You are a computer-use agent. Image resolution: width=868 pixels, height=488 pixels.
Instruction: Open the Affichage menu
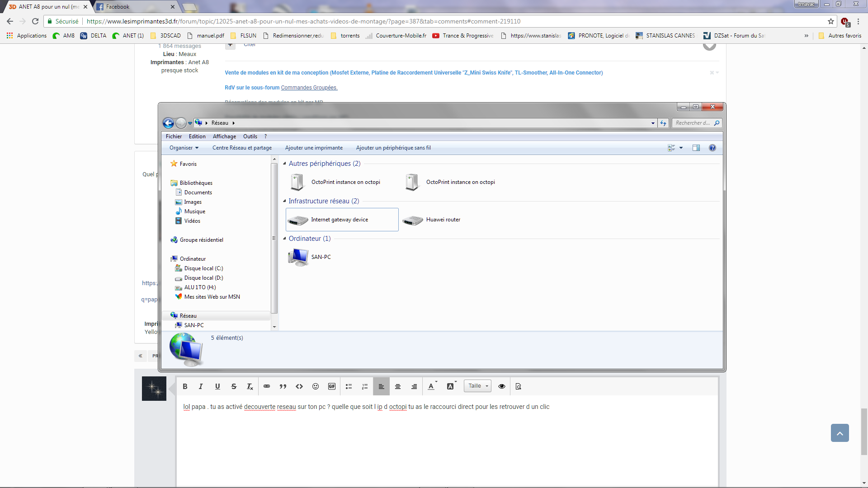tap(224, 136)
